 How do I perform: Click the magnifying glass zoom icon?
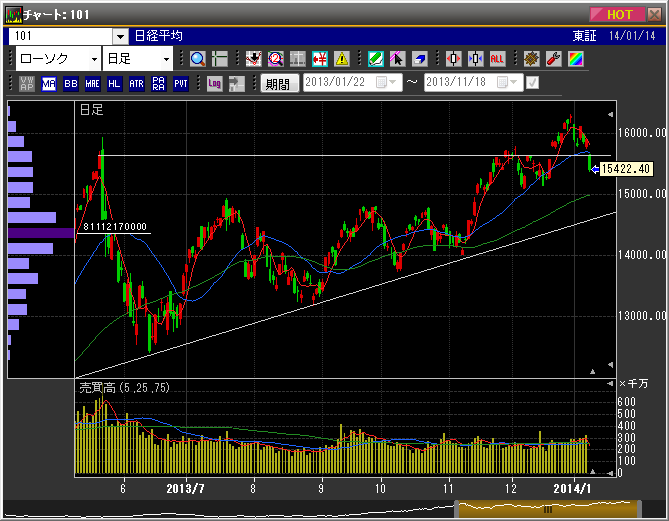[x=197, y=59]
